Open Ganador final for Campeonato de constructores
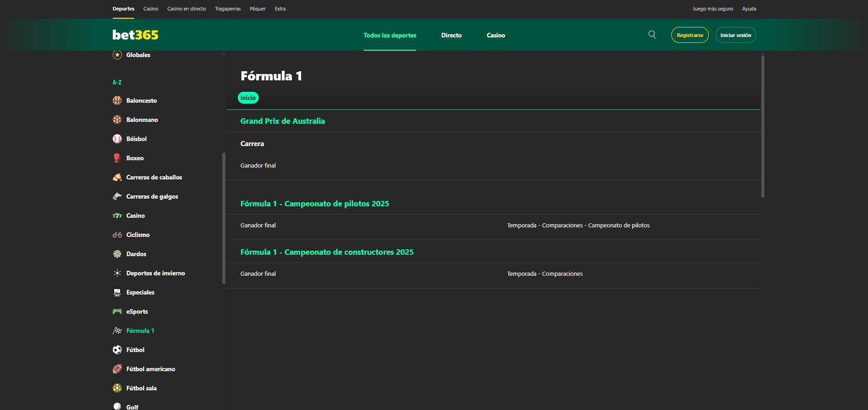 258,273
